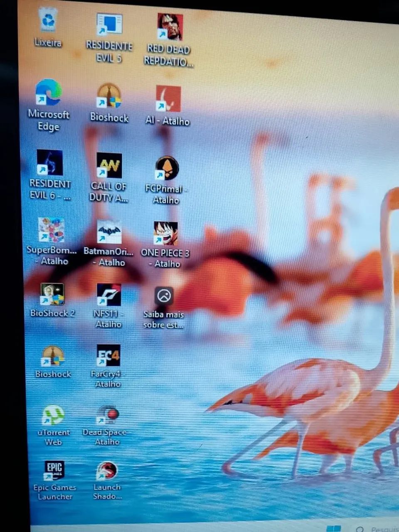The height and width of the screenshot is (532, 399).
Task: Select the NFS11 - Atalho shortcut
Action: 108,296
